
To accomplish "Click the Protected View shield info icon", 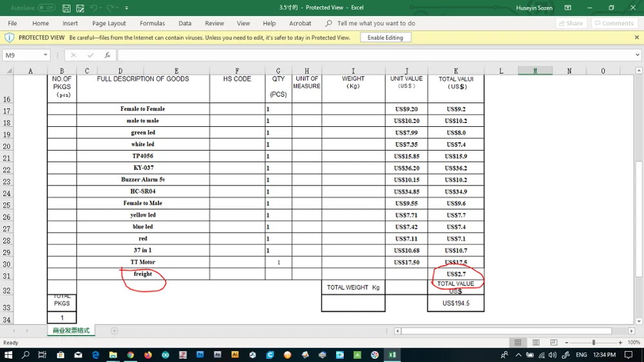I will click(9, 38).
